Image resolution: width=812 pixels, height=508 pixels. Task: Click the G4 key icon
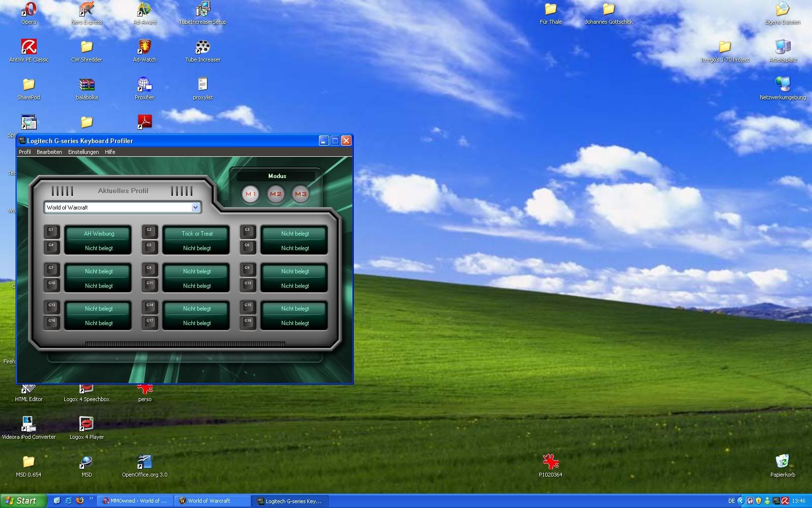[52, 247]
